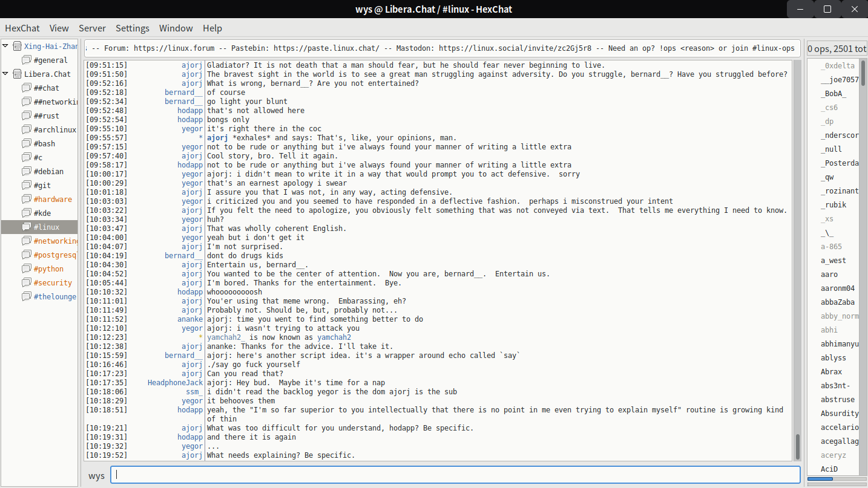Click the Libera.Chat server icon in tree

point(17,74)
